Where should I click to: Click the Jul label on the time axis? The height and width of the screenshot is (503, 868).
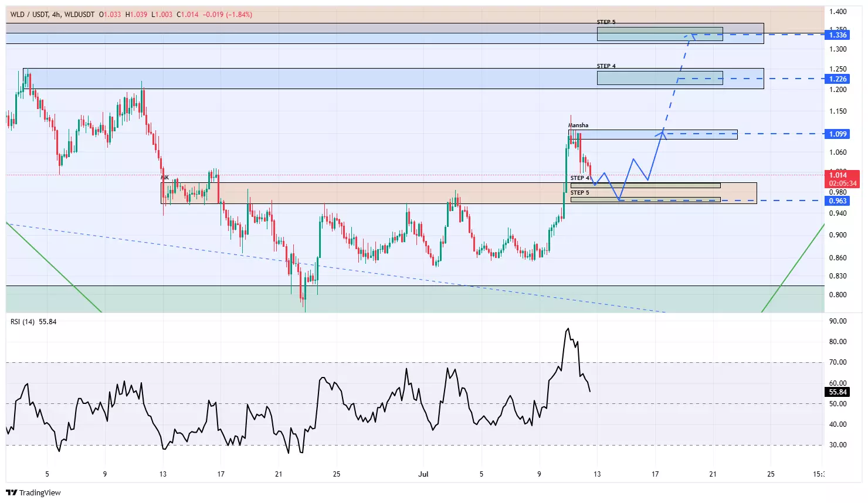(423, 474)
